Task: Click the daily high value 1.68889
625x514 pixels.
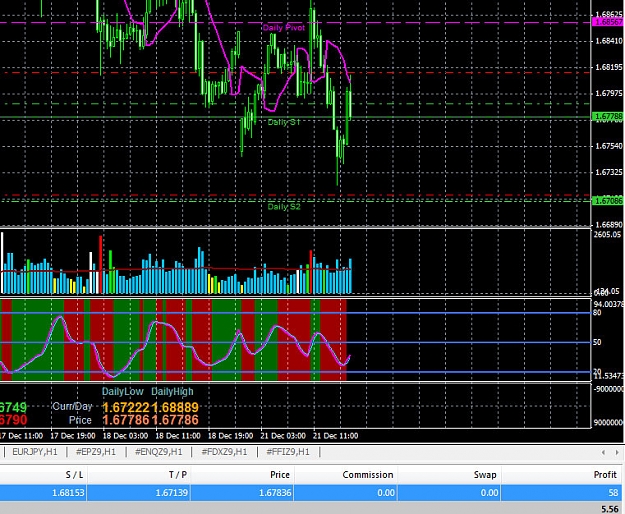Action: (175, 407)
